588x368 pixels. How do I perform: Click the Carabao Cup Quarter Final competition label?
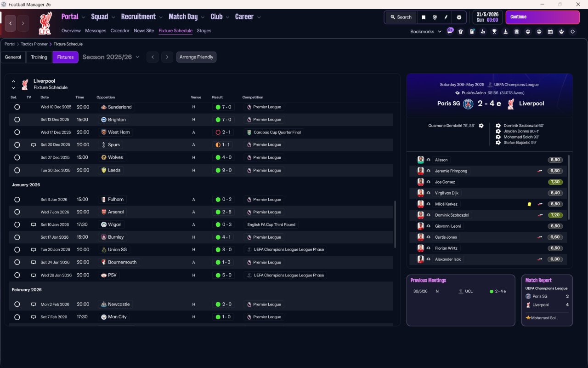[274, 132]
